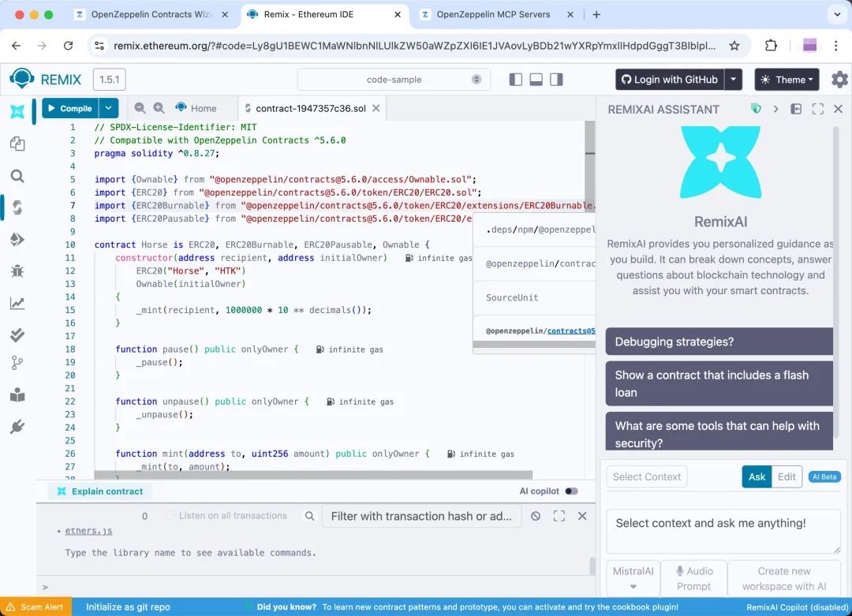The image size is (852, 616).
Task: Click the RemixAI prompt text box
Action: [x=723, y=532]
